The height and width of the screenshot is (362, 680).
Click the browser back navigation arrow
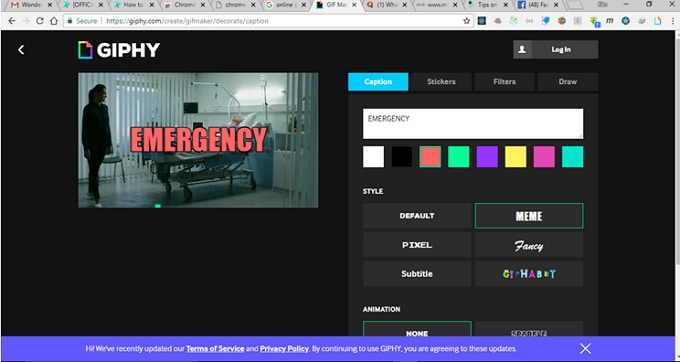[x=12, y=21]
